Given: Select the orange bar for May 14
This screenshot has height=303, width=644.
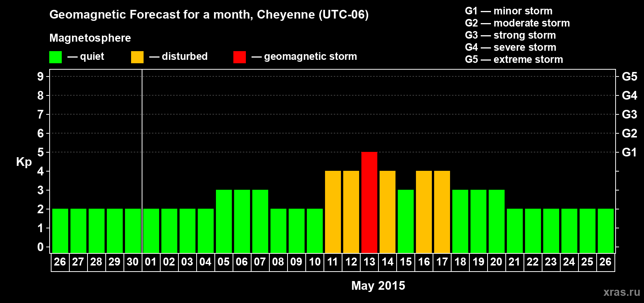Looking at the screenshot, I should 388,212.
